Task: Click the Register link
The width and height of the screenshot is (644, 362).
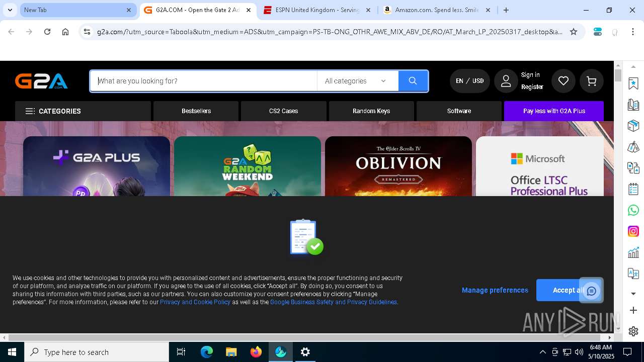Action: 532,87
